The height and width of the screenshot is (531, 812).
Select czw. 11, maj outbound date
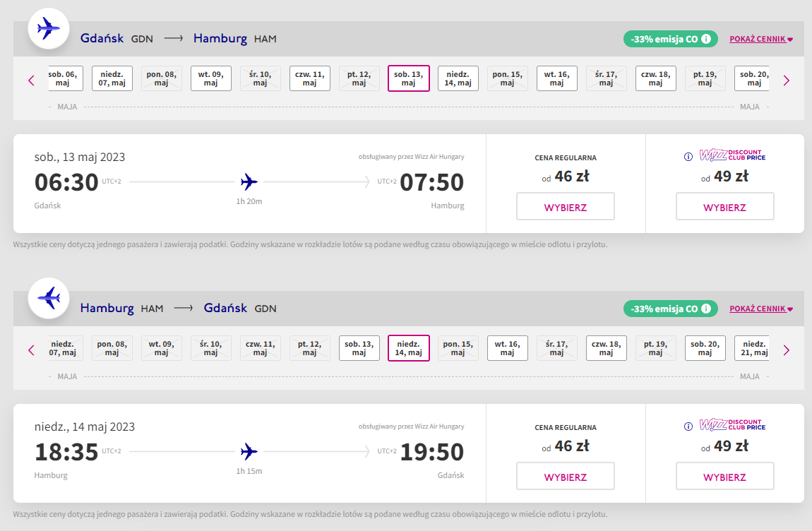point(310,78)
